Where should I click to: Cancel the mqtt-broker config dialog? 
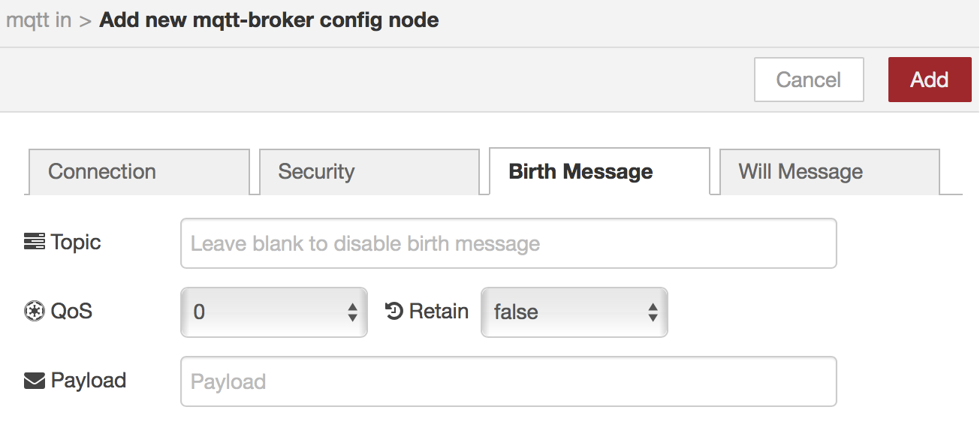808,80
